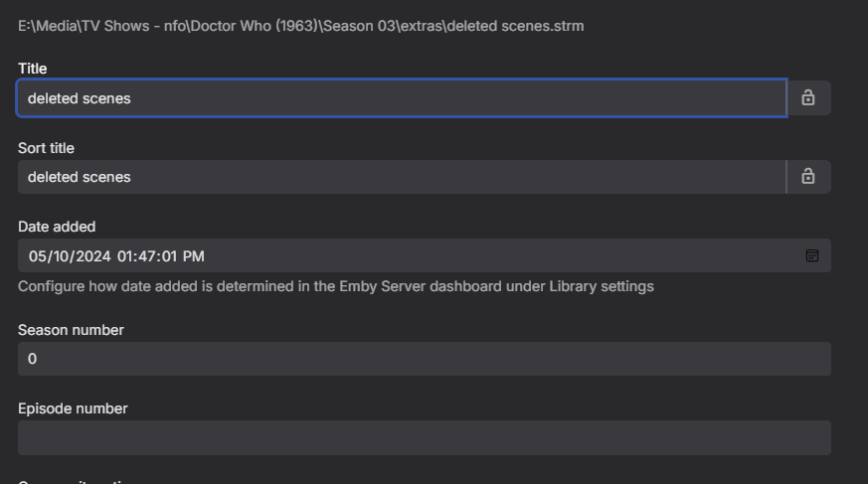
Task: Click the Emby Server dashboard hint text
Action: (x=335, y=286)
